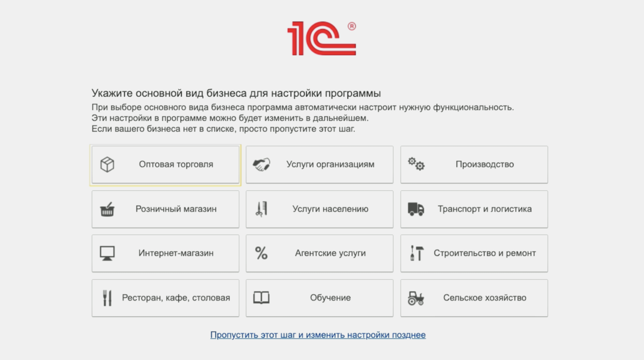Click heading Укажите основной вид бизнеса
644x360 pixels.
pos(236,93)
